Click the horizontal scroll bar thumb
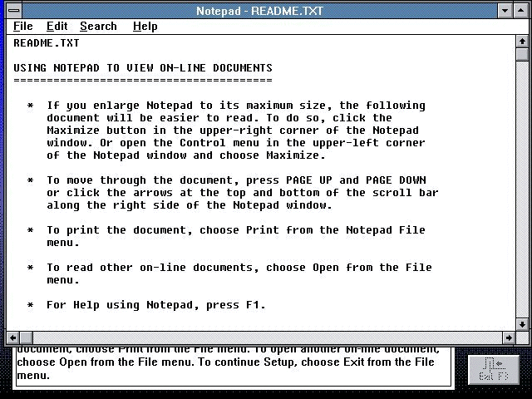Image resolution: width=532 pixels, height=399 pixels. point(26,337)
